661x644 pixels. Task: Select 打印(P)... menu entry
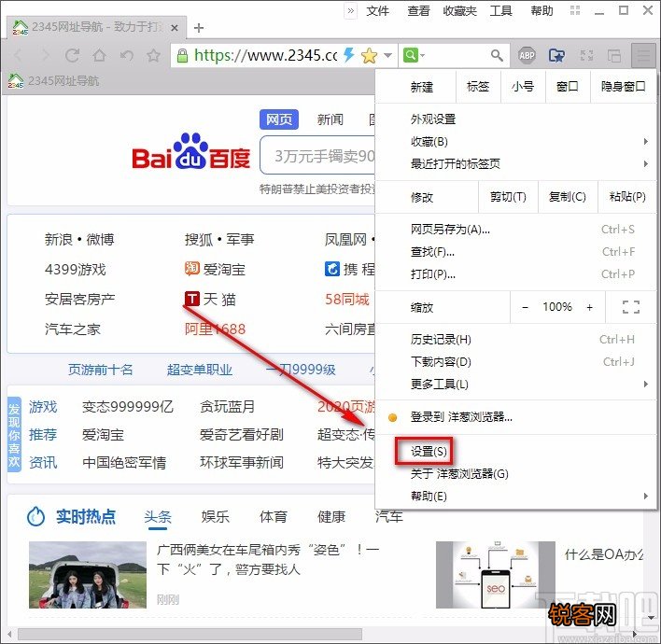tap(515, 274)
